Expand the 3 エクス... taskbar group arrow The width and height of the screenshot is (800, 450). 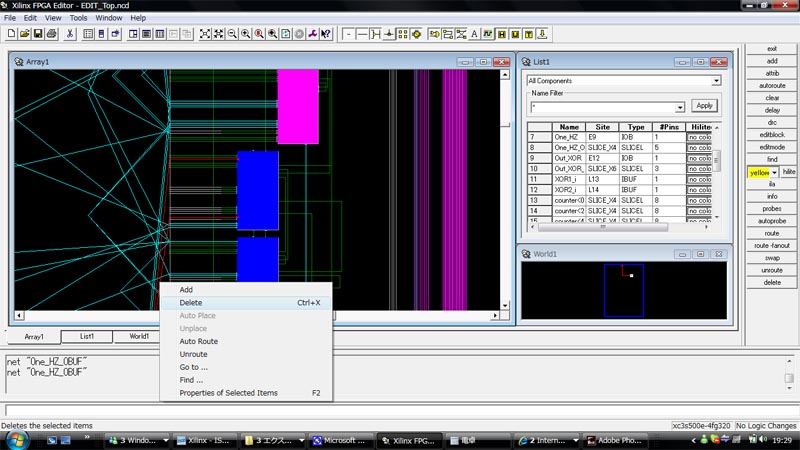tap(302, 440)
